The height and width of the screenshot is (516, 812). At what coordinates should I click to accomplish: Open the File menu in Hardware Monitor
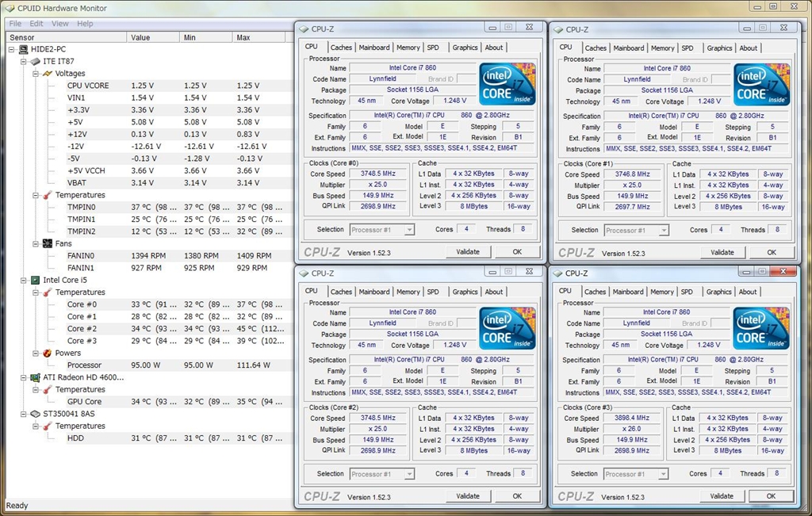(x=15, y=24)
